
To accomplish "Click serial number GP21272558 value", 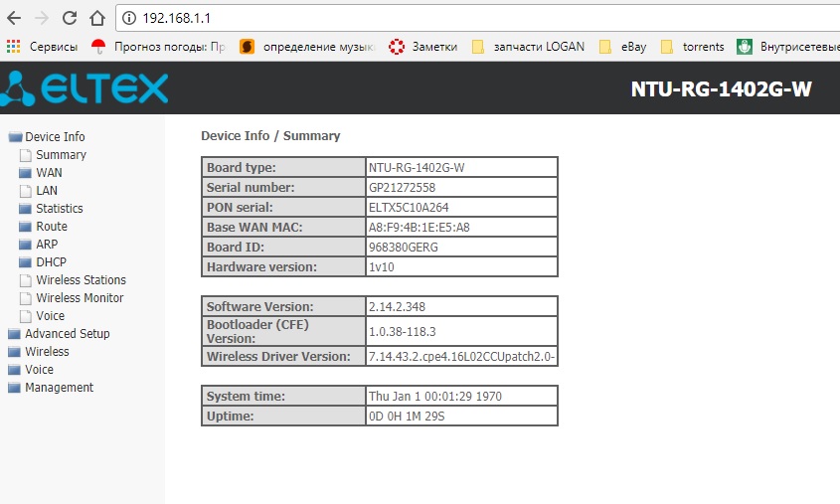I will (x=402, y=188).
